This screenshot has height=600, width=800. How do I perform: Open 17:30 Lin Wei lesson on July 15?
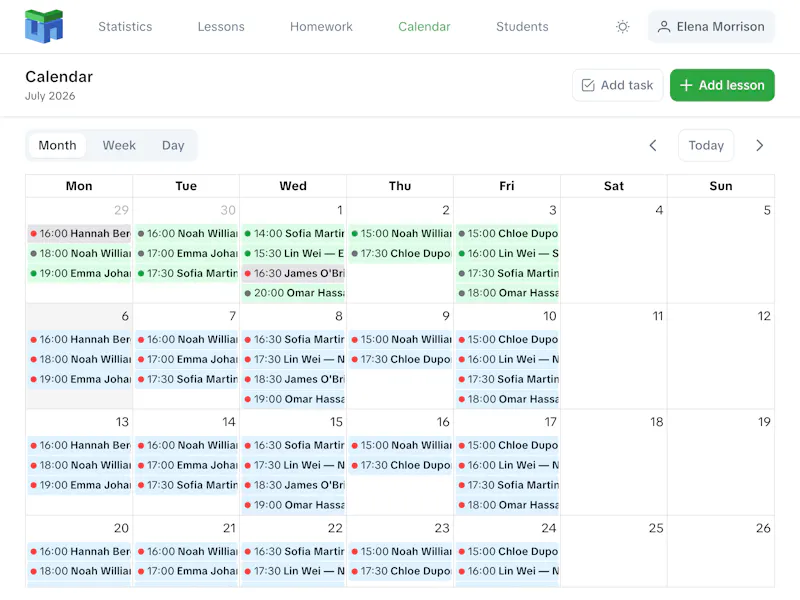(x=294, y=465)
